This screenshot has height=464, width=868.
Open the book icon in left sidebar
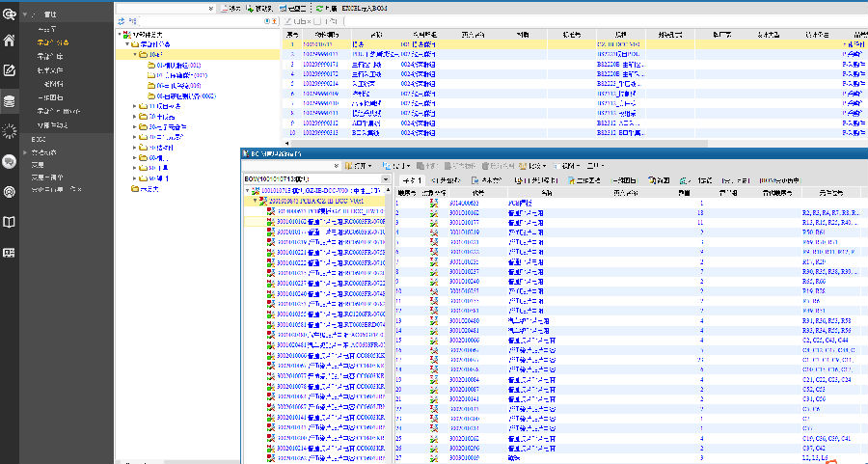tap(10, 222)
